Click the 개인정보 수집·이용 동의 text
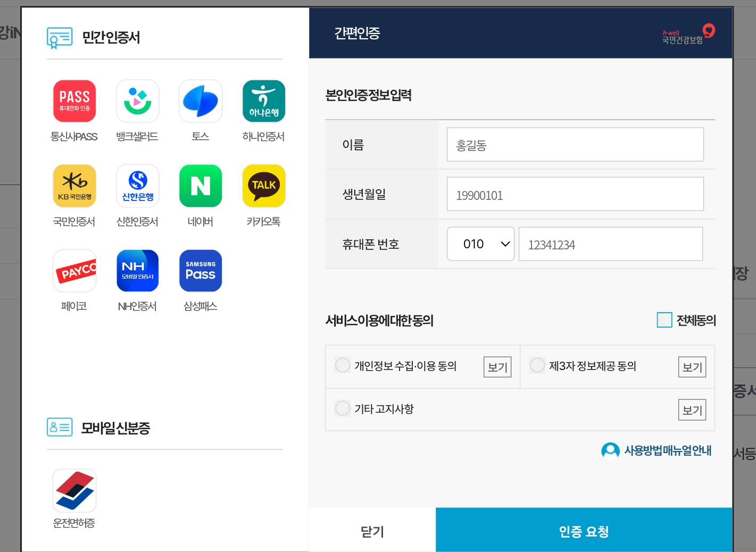 [x=405, y=366]
